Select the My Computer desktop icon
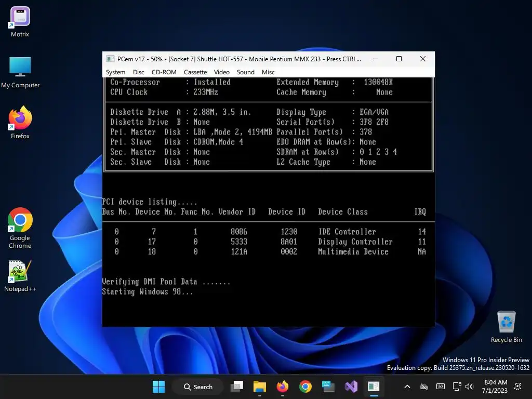The height and width of the screenshot is (399, 532). (20, 72)
